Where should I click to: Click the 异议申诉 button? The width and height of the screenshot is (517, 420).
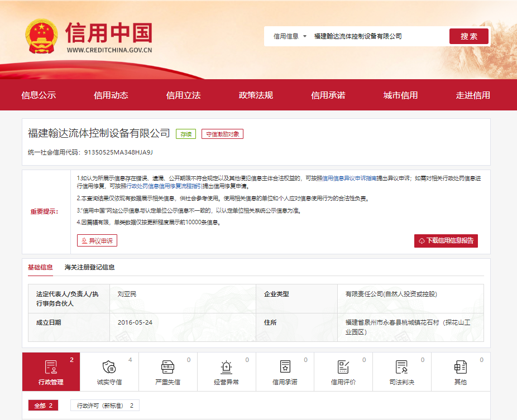(x=97, y=240)
